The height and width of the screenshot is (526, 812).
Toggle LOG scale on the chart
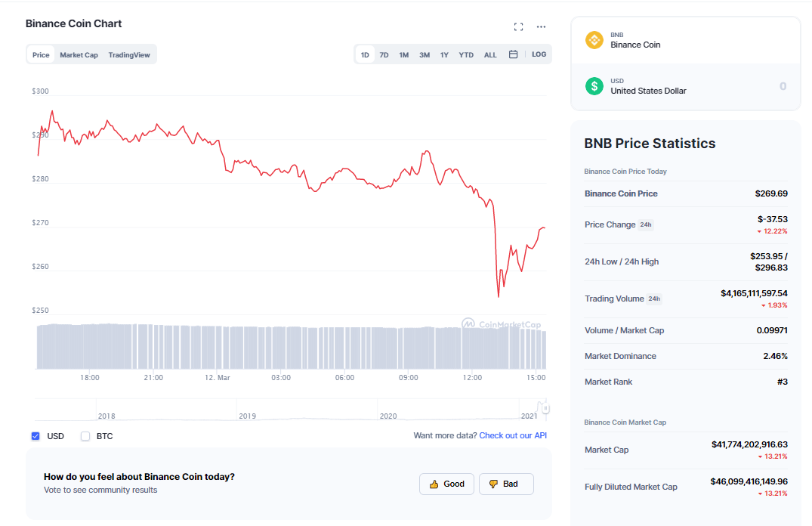pos(539,54)
